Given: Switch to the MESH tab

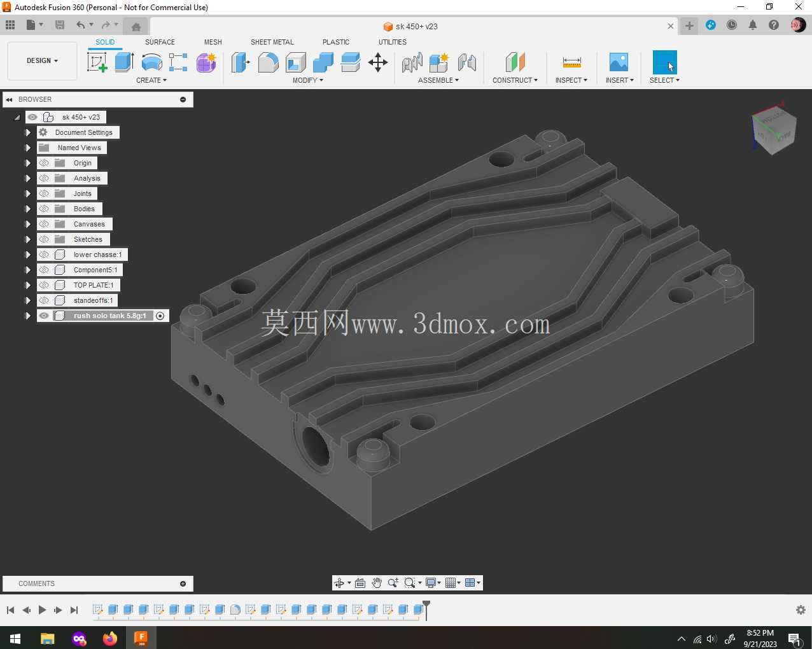Looking at the screenshot, I should [x=213, y=42].
